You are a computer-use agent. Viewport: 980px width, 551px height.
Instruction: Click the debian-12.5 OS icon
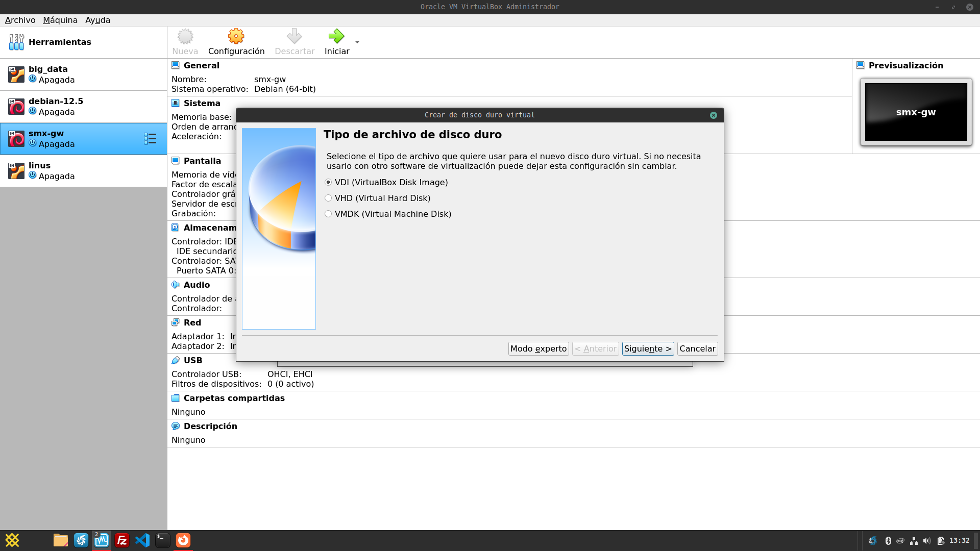pyautogui.click(x=16, y=107)
